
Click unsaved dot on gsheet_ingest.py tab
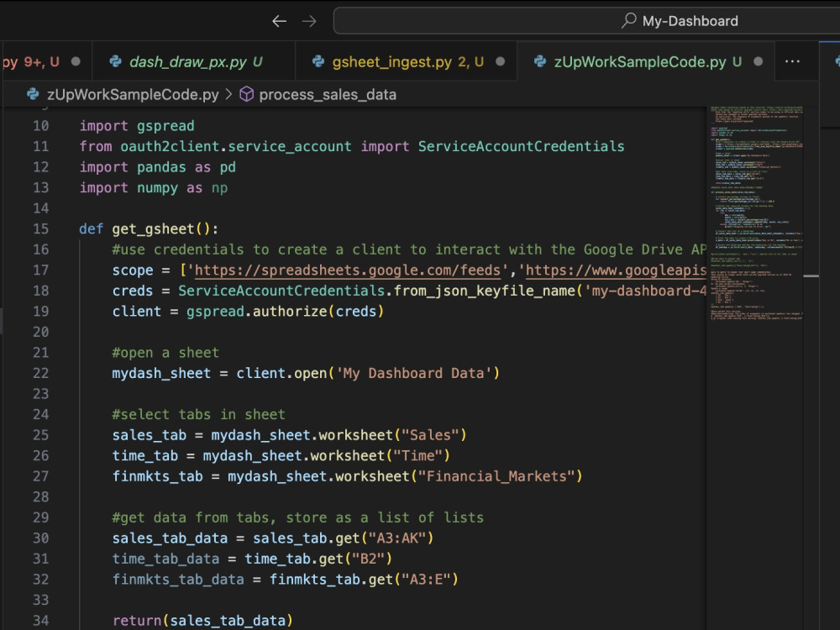pos(501,61)
